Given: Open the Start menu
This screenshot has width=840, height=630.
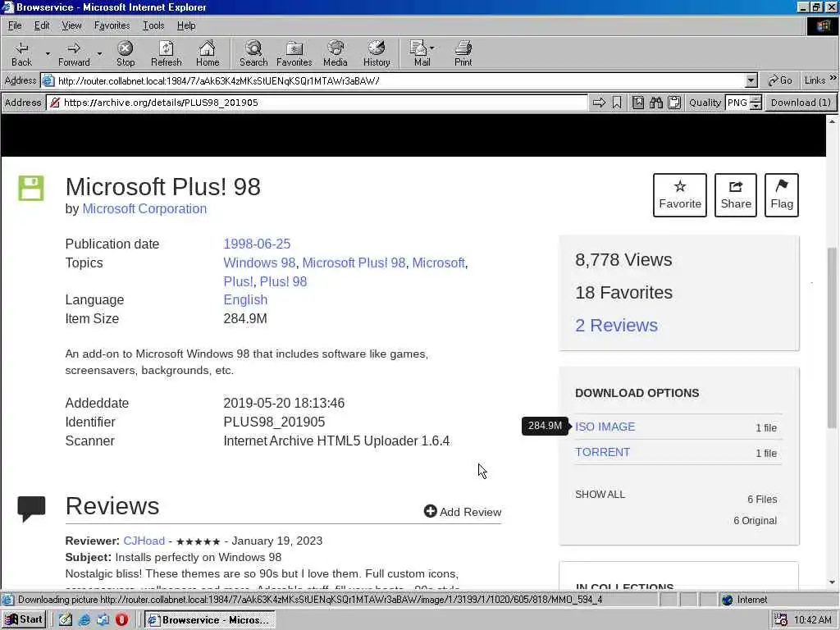Looking at the screenshot, I should click(x=24, y=620).
